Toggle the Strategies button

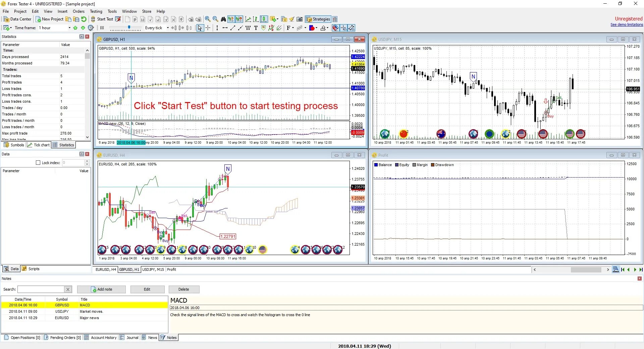tap(318, 19)
